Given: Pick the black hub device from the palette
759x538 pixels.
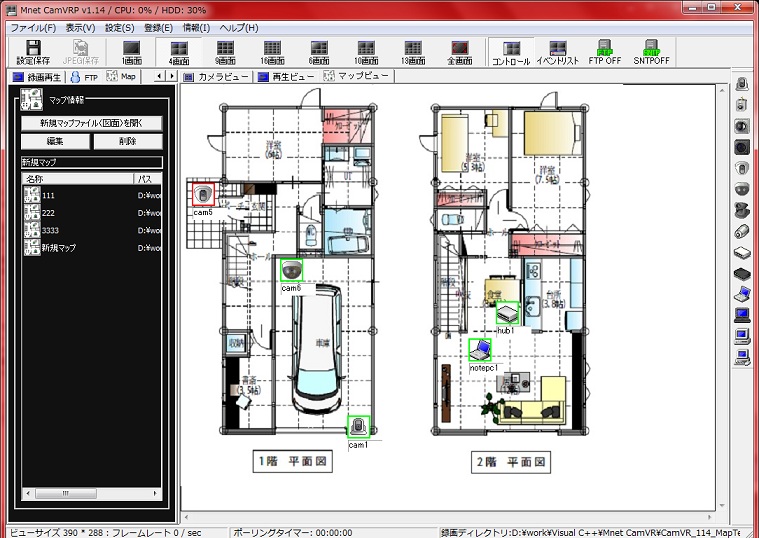Looking at the screenshot, I should pyautogui.click(x=742, y=274).
